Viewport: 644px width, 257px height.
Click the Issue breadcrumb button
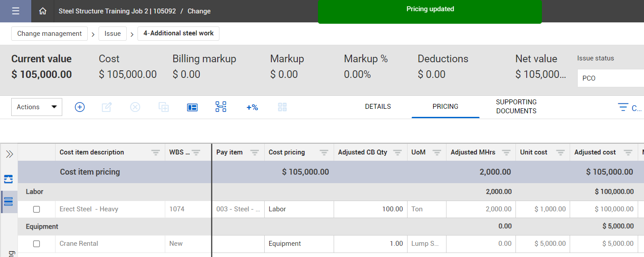click(112, 34)
